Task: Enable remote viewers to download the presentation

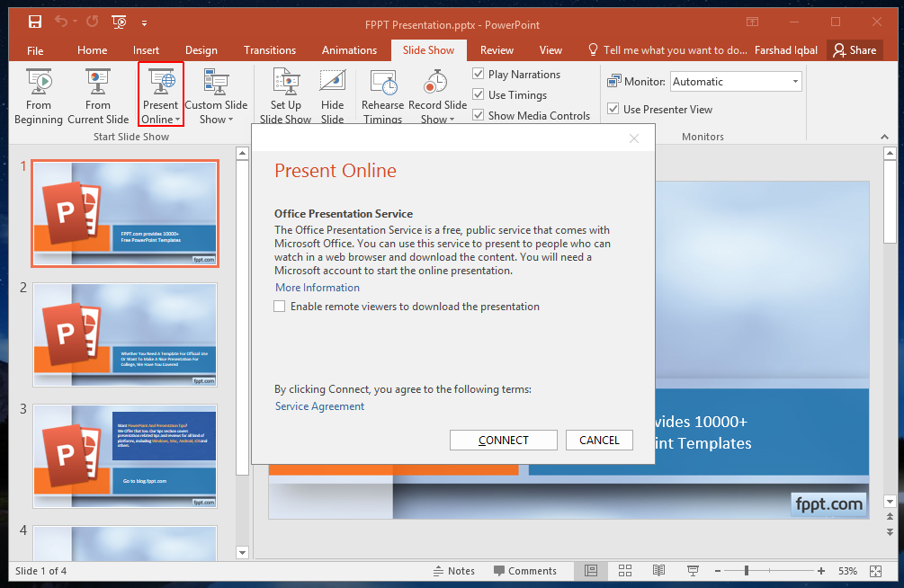Action: point(281,307)
